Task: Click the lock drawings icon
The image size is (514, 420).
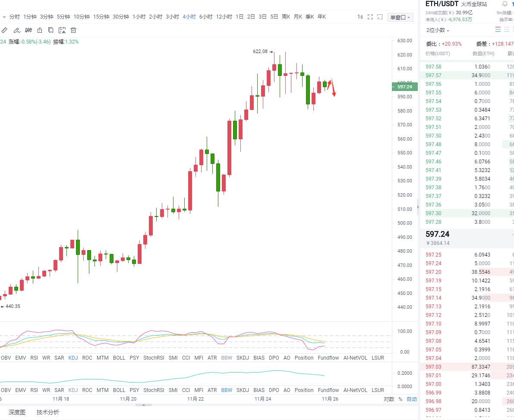Action: point(40,31)
